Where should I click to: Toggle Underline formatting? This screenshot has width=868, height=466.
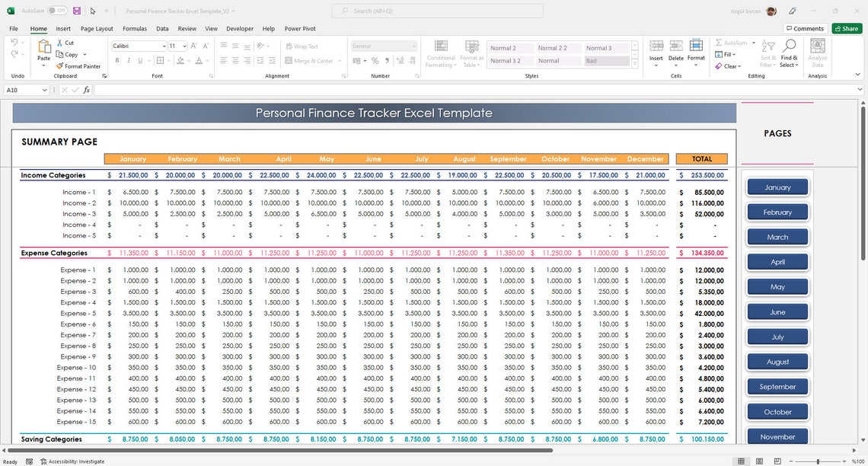(139, 60)
